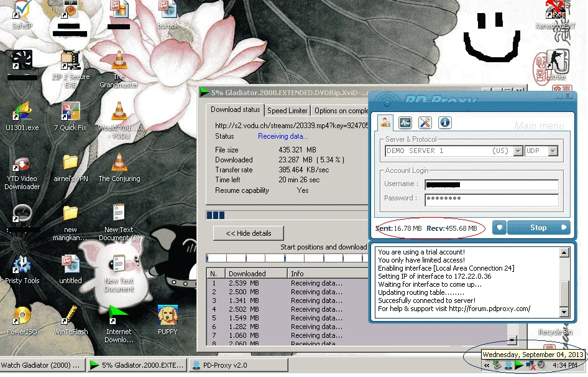The height and width of the screenshot is (377, 588).
Task: Open Xanadu NEXT desktop shortcut
Action: (555, 15)
